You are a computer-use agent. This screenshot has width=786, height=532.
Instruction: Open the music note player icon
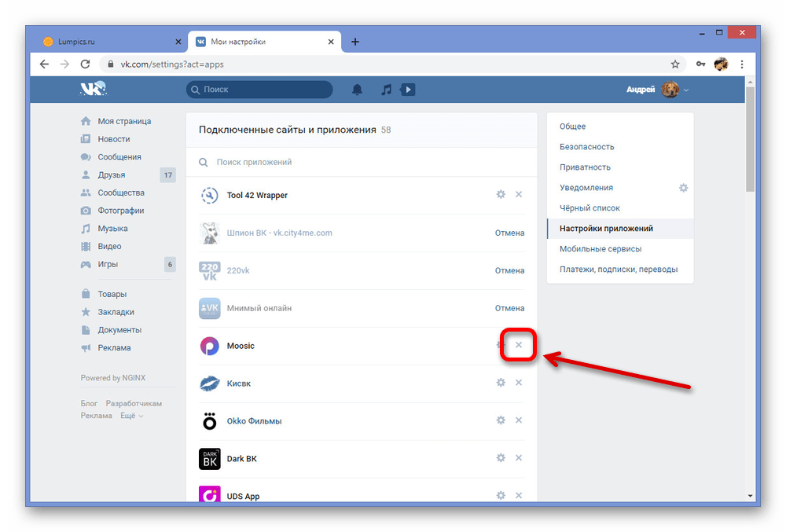pos(386,90)
